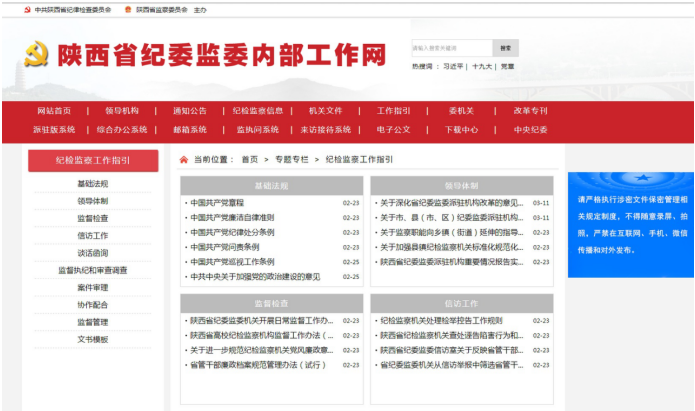The image size is (695, 411).
Task: Select 基础法规 in the left sidebar
Action: (93, 184)
